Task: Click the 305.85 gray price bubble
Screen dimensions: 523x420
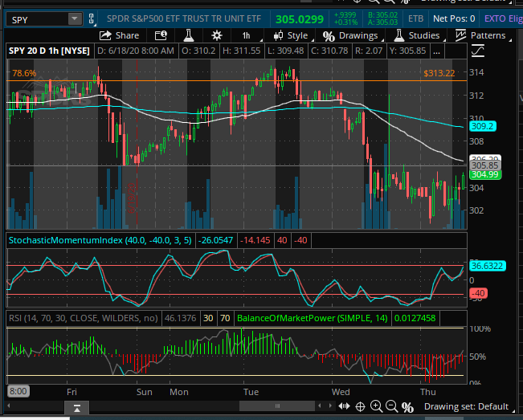Action: (484, 165)
